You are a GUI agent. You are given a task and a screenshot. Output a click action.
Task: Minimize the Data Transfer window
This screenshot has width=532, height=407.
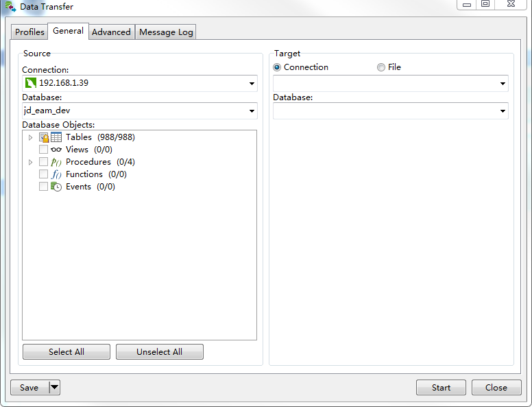point(467,4)
